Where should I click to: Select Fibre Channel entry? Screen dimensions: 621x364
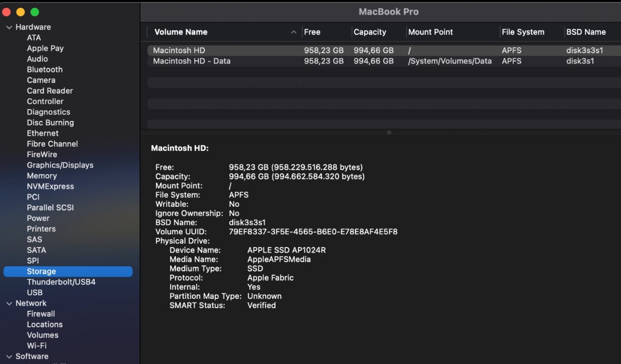[52, 144]
